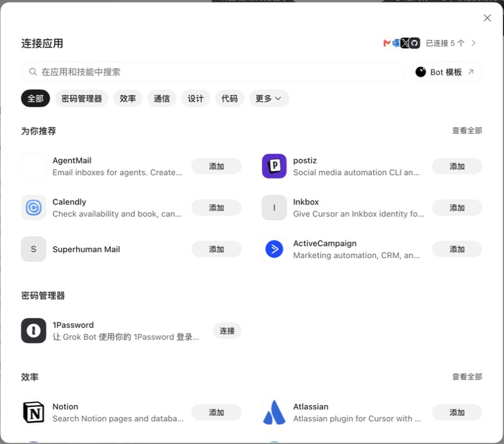
Task: Click the 'Social media automation CLI' description
Action: (x=356, y=172)
